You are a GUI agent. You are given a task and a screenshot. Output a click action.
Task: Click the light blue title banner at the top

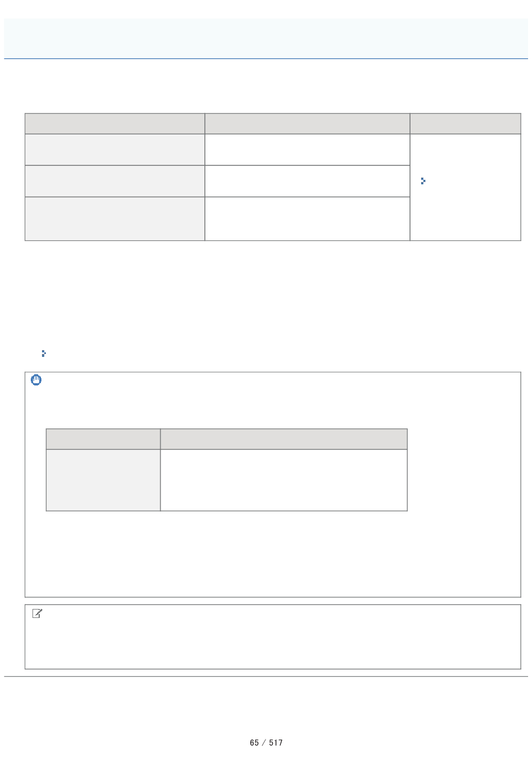tap(266, 39)
